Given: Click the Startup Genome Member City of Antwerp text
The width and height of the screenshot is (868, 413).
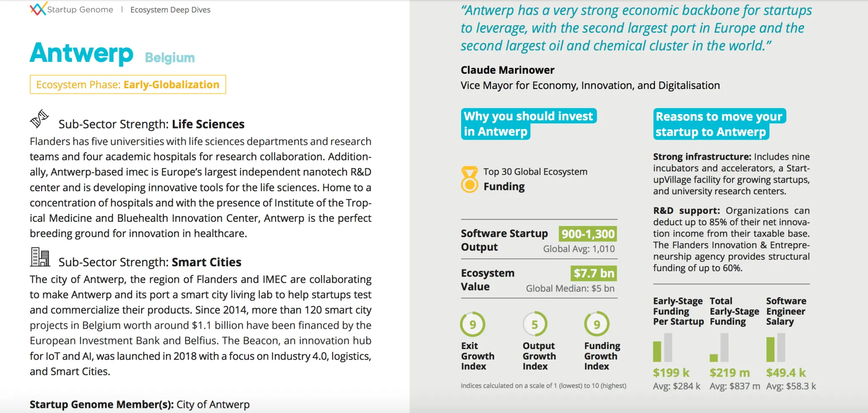Looking at the screenshot, I should point(139,404).
